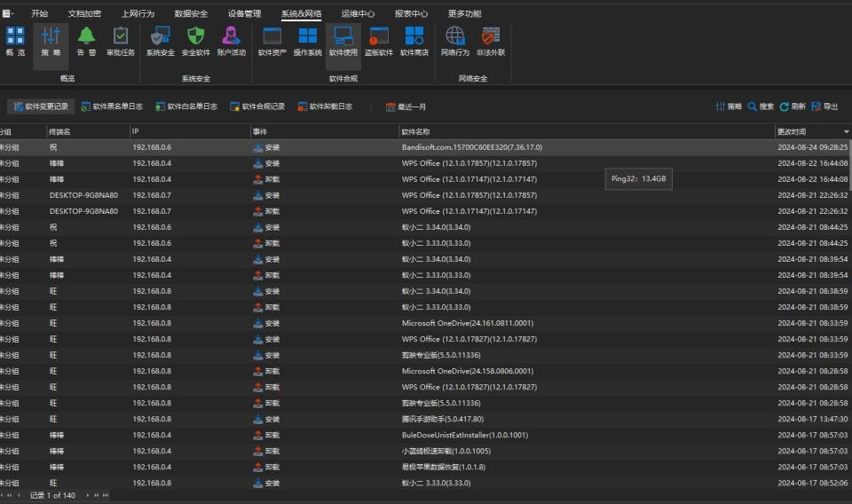The height and width of the screenshot is (504, 852).
Task: Jump to first record in pager
Action: [x=2, y=495]
